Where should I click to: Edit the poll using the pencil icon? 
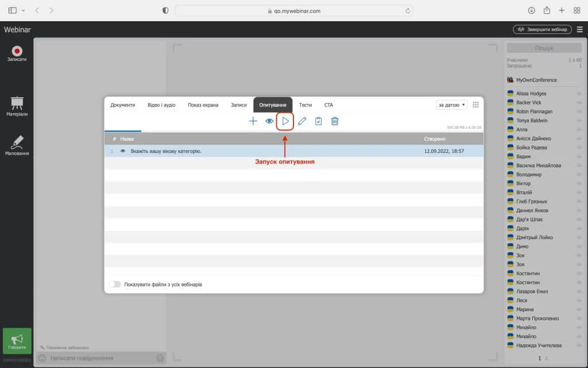302,121
